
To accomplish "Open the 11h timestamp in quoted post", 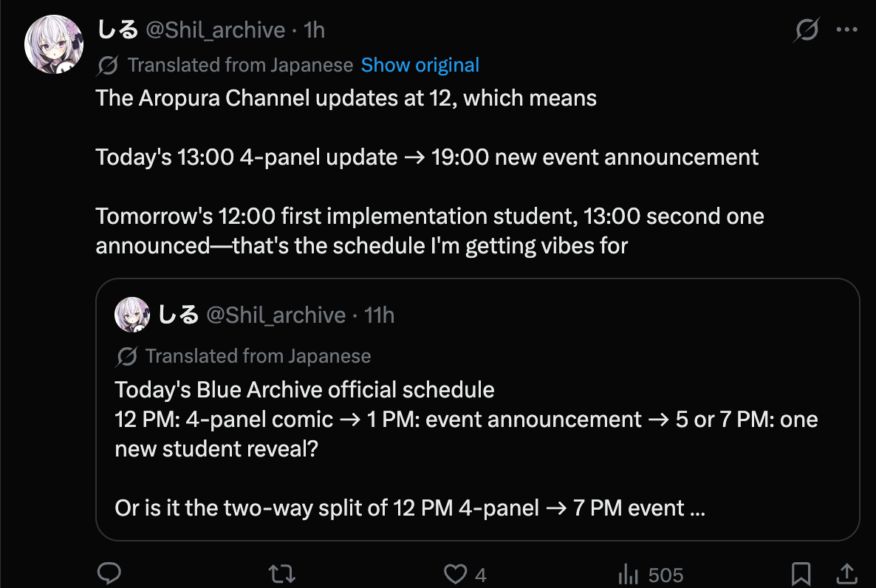I will 380,315.
